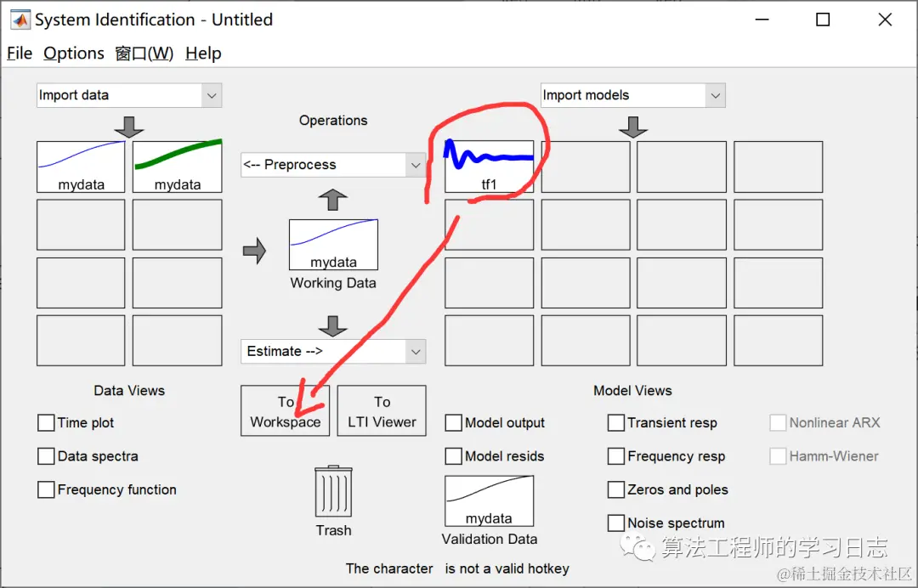Open the Import data dropdown
This screenshot has width=918, height=588.
click(x=129, y=95)
